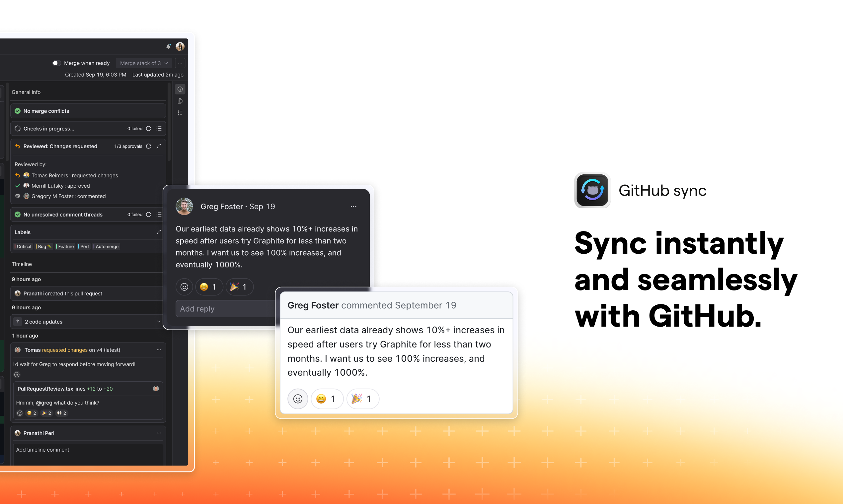Edit reviewers with the pencil icon
This screenshot has width=843, height=504.
[x=159, y=146]
